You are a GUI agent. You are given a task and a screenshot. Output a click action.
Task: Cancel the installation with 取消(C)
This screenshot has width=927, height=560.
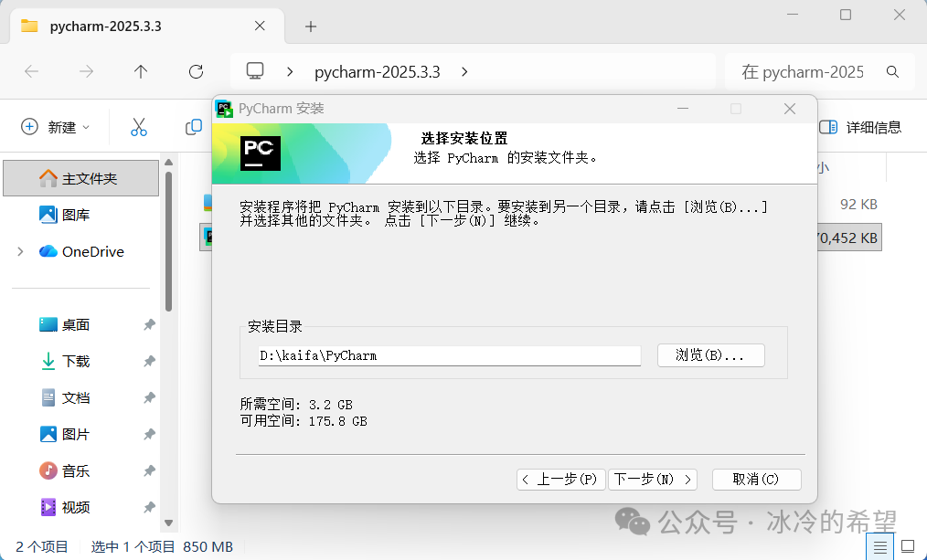(x=755, y=480)
